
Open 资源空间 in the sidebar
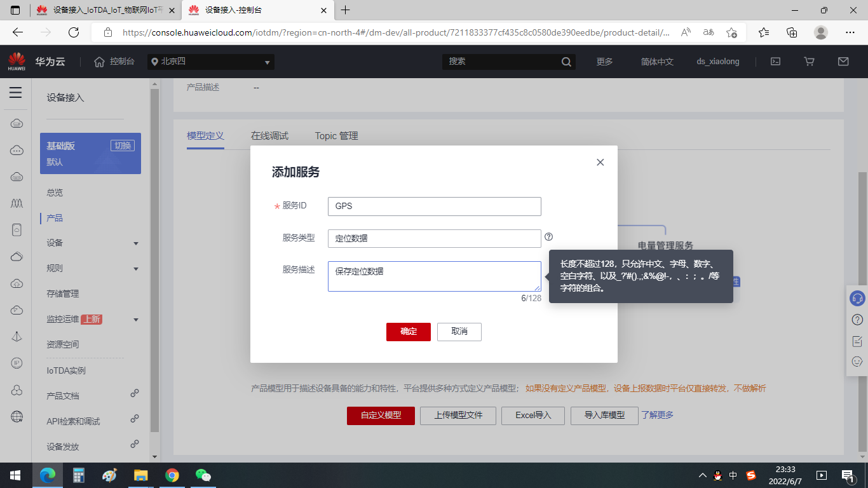coord(63,344)
